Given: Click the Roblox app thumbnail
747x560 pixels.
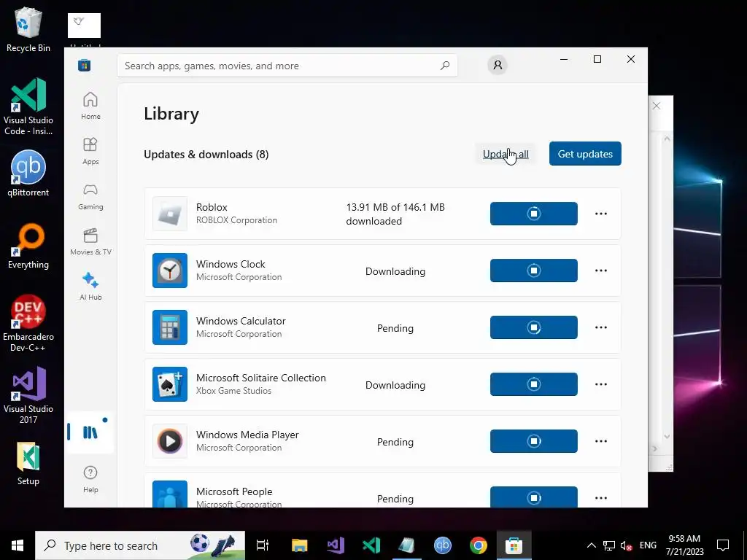Looking at the screenshot, I should [x=170, y=214].
